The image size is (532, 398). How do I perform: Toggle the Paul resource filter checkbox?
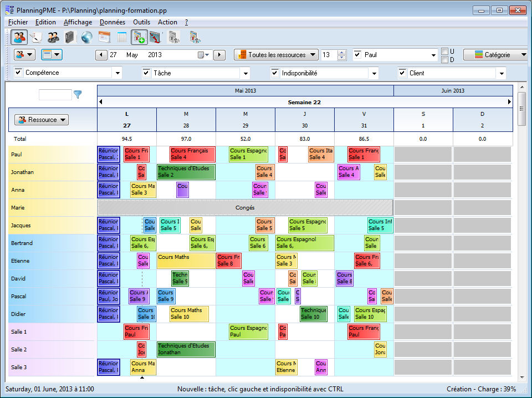point(357,54)
